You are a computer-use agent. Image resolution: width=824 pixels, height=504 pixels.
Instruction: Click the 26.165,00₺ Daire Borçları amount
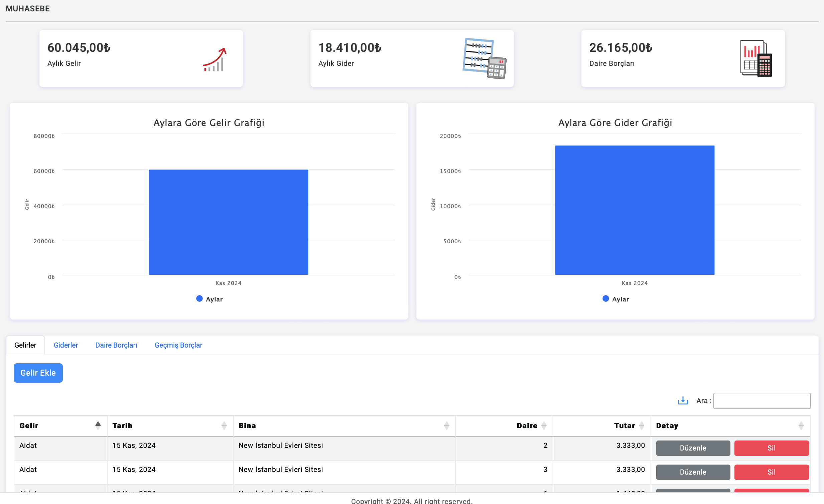point(621,48)
